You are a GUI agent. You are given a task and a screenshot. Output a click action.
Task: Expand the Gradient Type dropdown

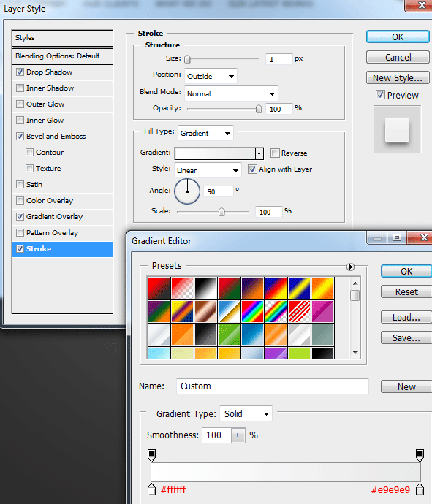246,413
